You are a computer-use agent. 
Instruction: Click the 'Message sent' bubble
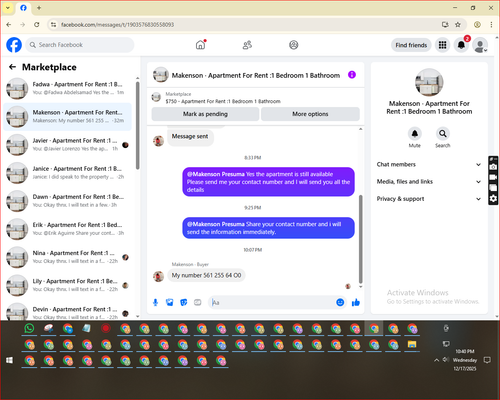(x=190, y=137)
